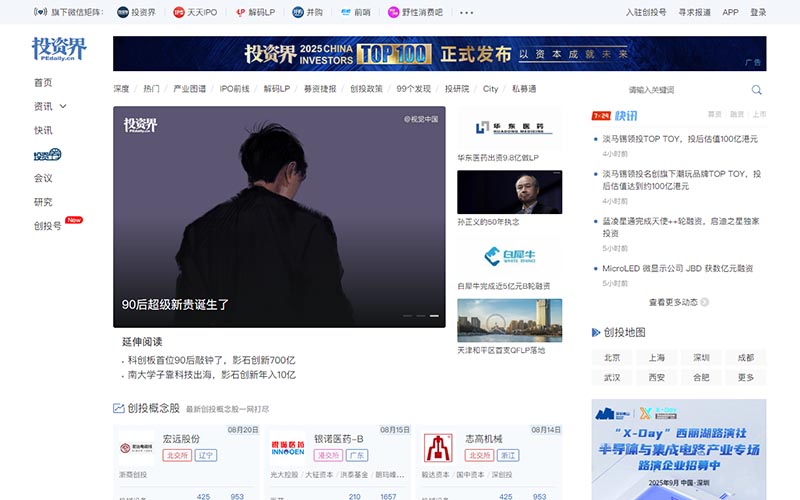
Task: Read 南大学子靠科技出海 article link
Action: pos(212,375)
